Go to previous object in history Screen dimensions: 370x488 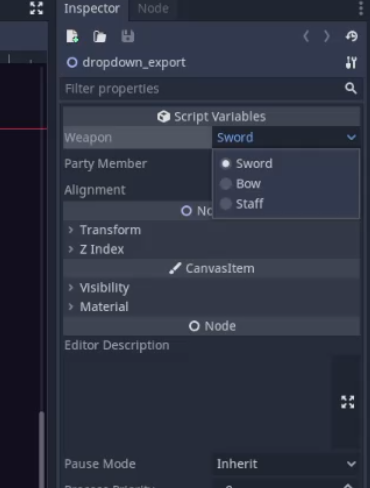(306, 36)
